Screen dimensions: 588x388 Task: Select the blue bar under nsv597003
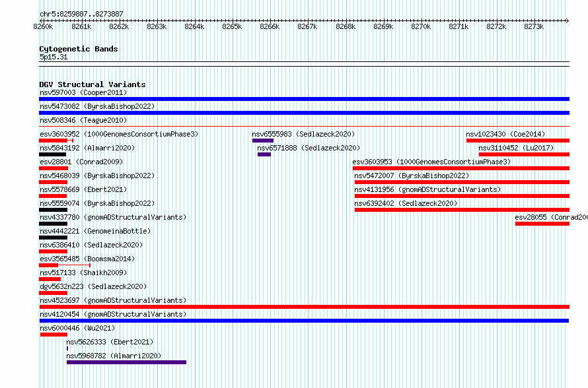tap(304, 99)
